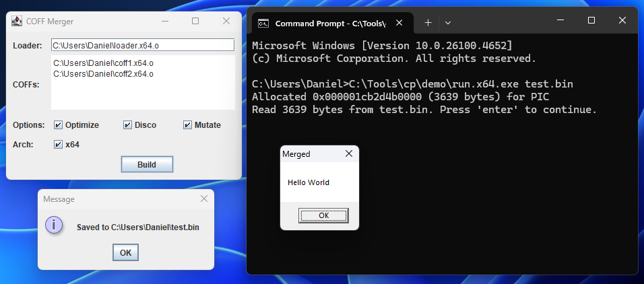Click the Command Prompt tab icon
Image resolution: width=644 pixels, height=284 pixels.
pyautogui.click(x=264, y=23)
